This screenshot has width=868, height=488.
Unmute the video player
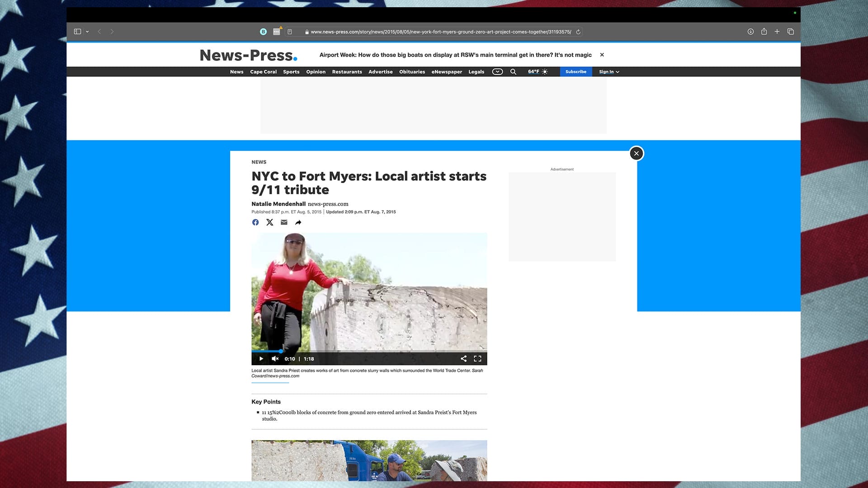[x=275, y=359]
